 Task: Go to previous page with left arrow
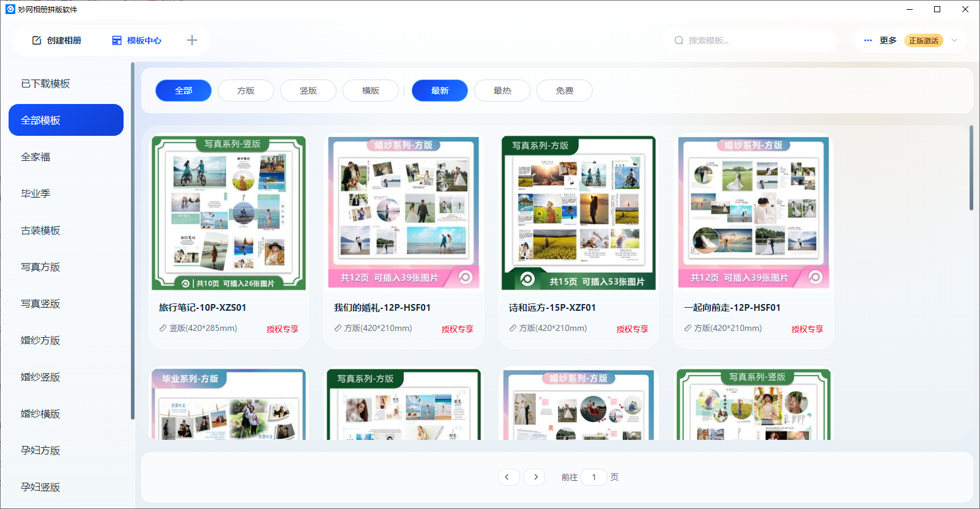[x=508, y=477]
